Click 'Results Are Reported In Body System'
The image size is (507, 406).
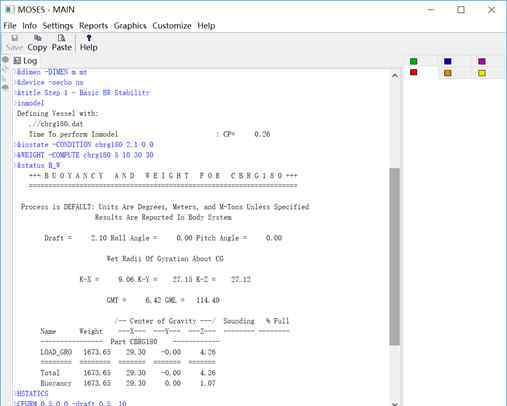pyautogui.click(x=163, y=217)
